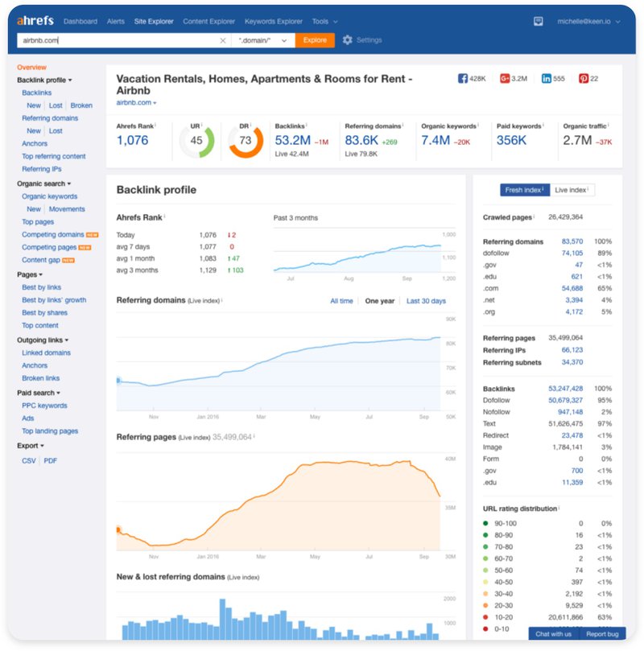Click the 90-100 URL rating green dot
Viewport: 644px width, 651px height.
tap(485, 523)
